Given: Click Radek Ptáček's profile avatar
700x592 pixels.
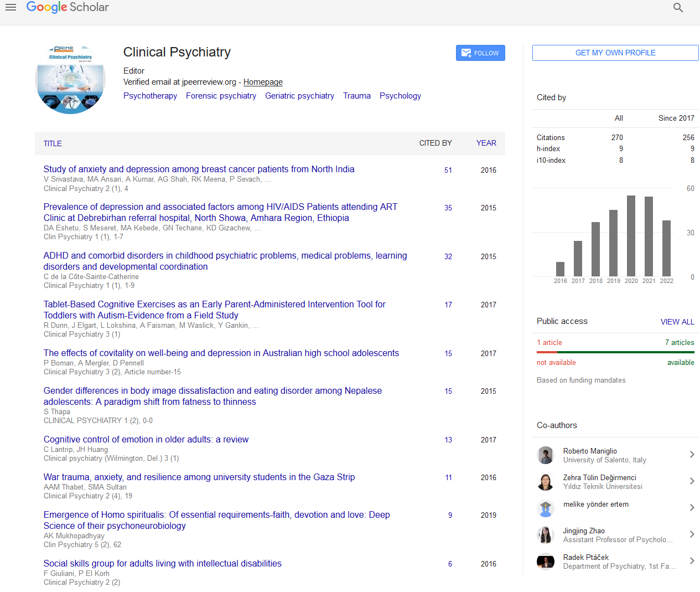Looking at the screenshot, I should coord(546,562).
